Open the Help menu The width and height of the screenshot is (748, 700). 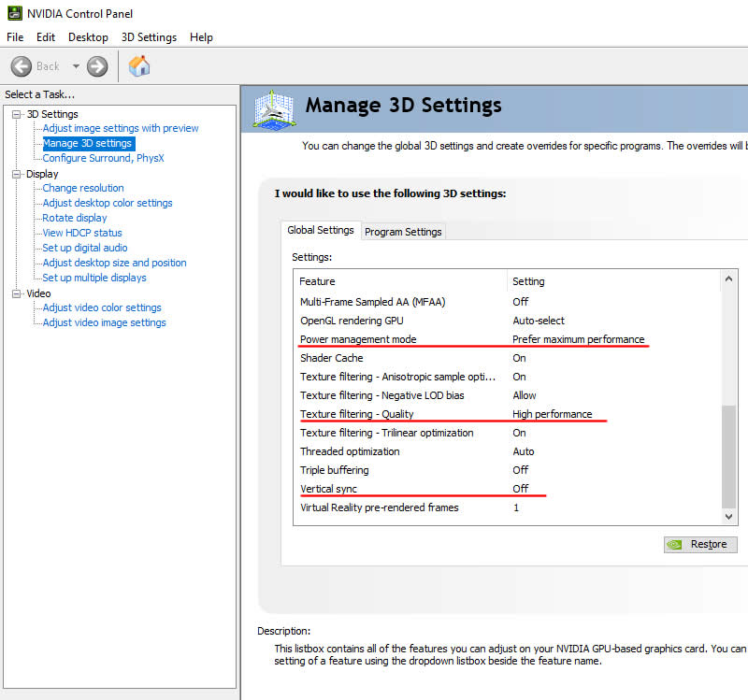point(201,37)
